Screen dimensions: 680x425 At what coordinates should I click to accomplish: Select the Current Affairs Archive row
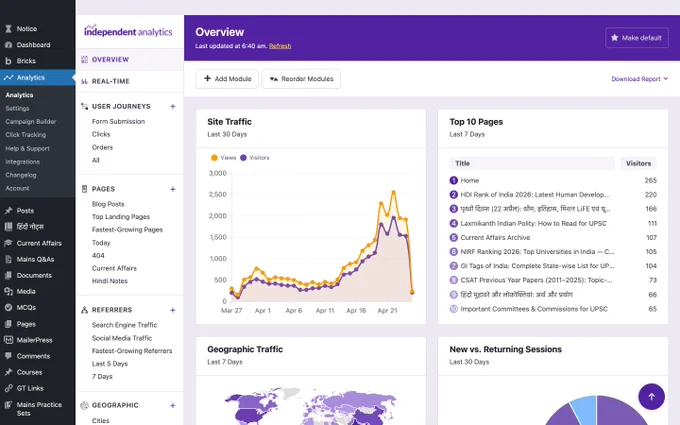click(553, 238)
